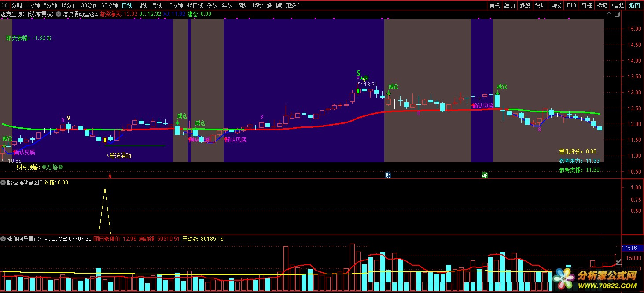
Task: Select the 30分钟 period
Action: pos(89,5)
